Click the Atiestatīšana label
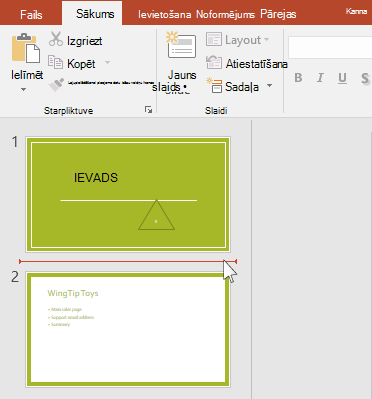 257,64
